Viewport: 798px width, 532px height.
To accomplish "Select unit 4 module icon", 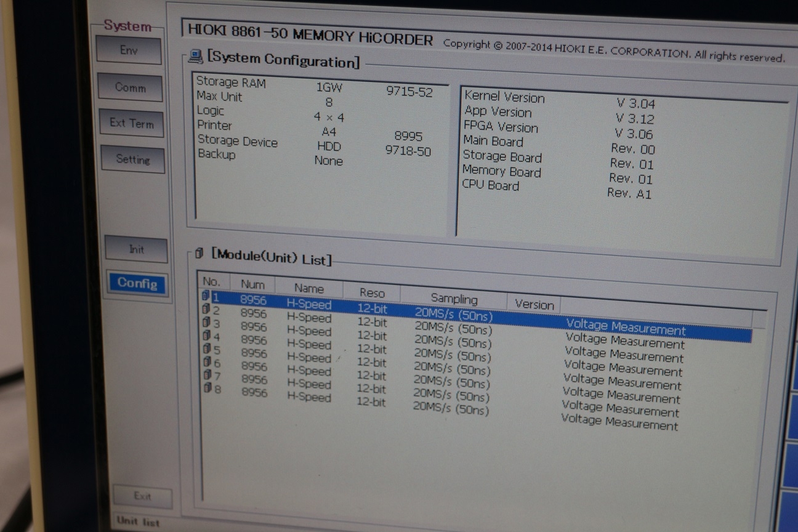I will click(207, 336).
